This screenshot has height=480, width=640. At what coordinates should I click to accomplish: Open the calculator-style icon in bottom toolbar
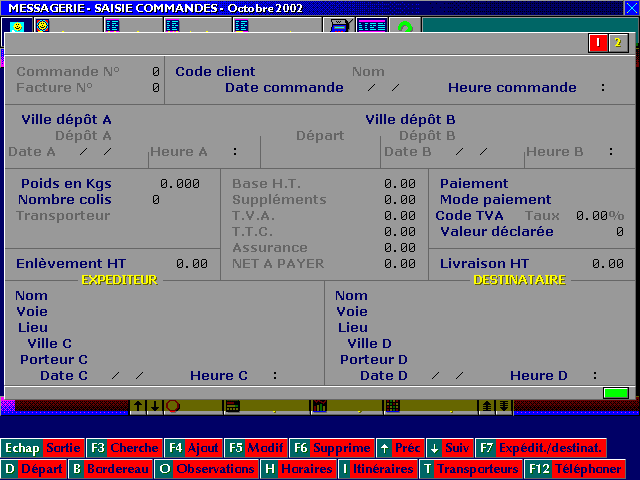pyautogui.click(x=233, y=406)
